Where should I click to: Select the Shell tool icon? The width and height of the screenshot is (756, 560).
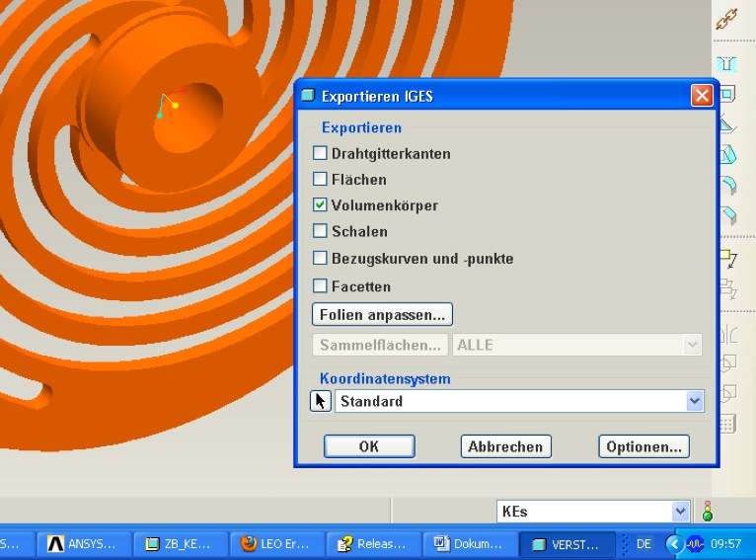click(x=728, y=94)
